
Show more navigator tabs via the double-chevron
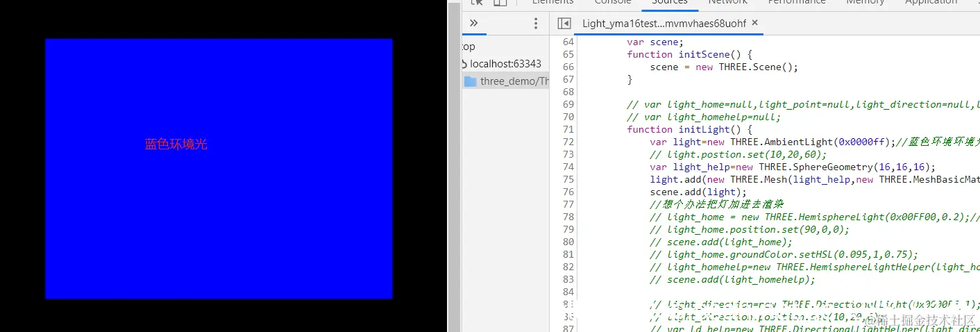click(474, 23)
